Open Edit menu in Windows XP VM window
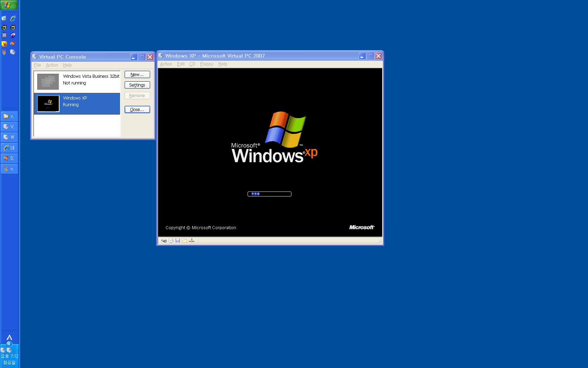The width and height of the screenshot is (588, 368). click(181, 64)
